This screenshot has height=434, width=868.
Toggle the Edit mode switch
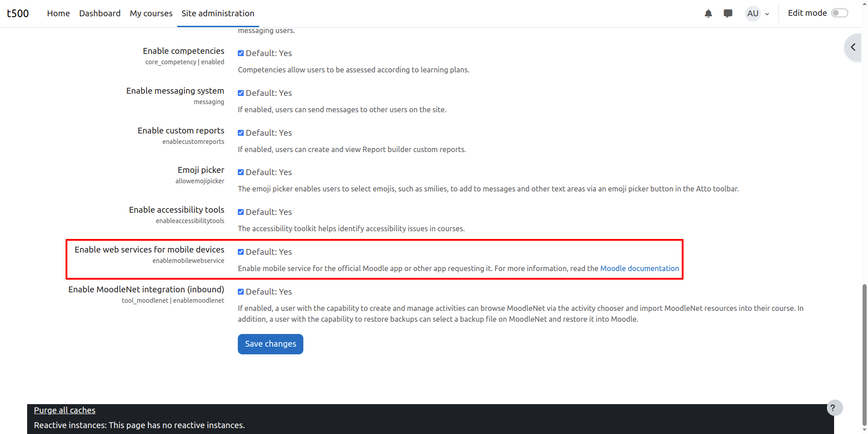click(x=840, y=13)
